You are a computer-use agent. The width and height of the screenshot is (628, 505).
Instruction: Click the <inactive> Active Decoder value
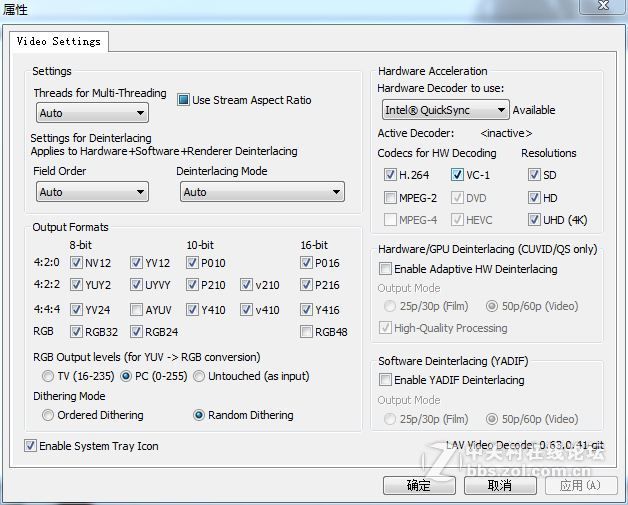pos(506,133)
